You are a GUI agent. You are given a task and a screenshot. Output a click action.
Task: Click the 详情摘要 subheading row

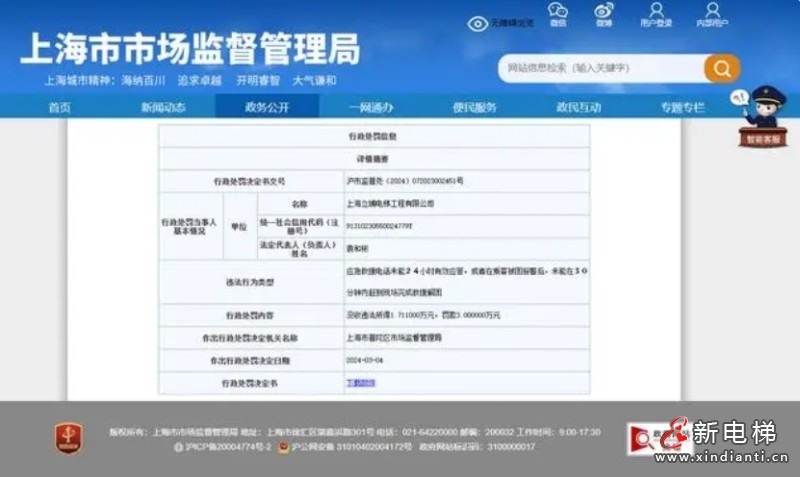tap(373, 159)
